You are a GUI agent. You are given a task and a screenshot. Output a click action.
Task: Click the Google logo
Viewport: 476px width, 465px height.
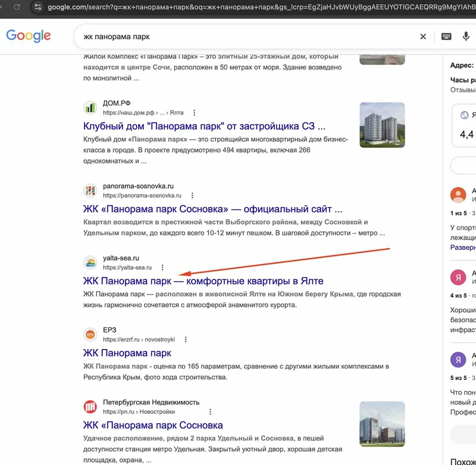pos(29,36)
